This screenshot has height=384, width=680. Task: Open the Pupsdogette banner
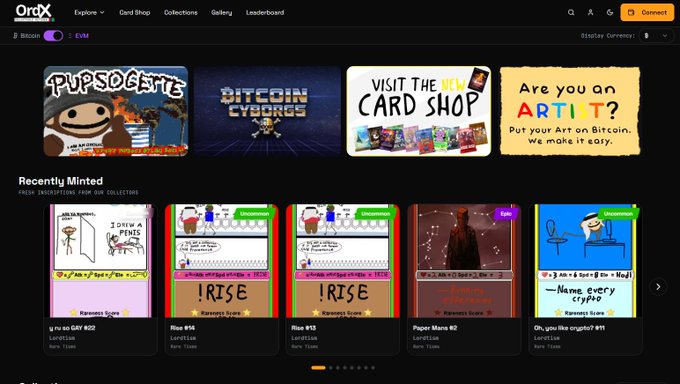116,111
